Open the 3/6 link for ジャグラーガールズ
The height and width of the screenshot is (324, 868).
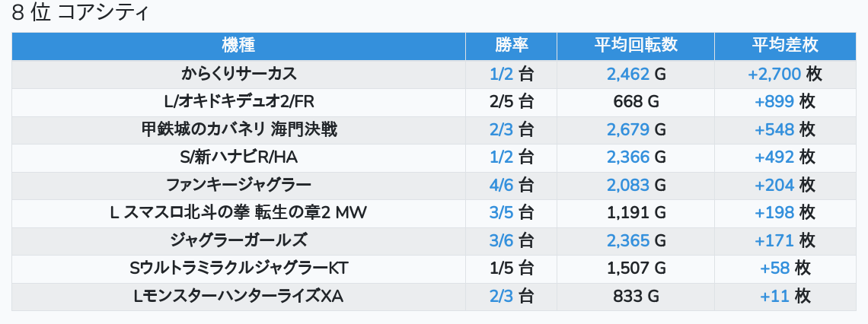(502, 241)
